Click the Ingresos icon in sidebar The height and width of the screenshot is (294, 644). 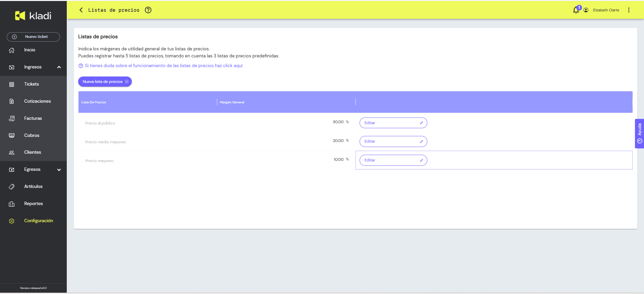pos(12,67)
